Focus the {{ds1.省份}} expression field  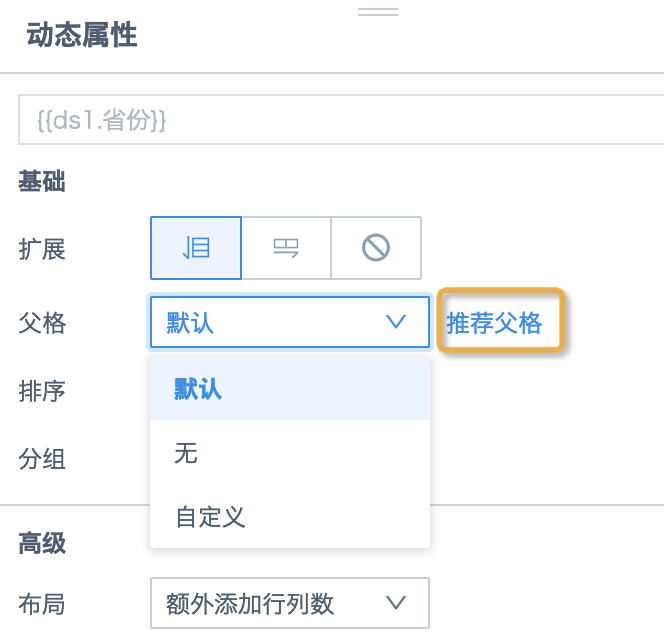tap(341, 120)
